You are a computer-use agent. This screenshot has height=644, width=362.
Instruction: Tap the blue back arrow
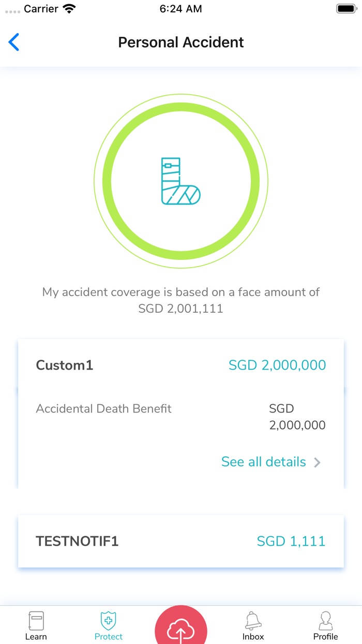(x=14, y=42)
